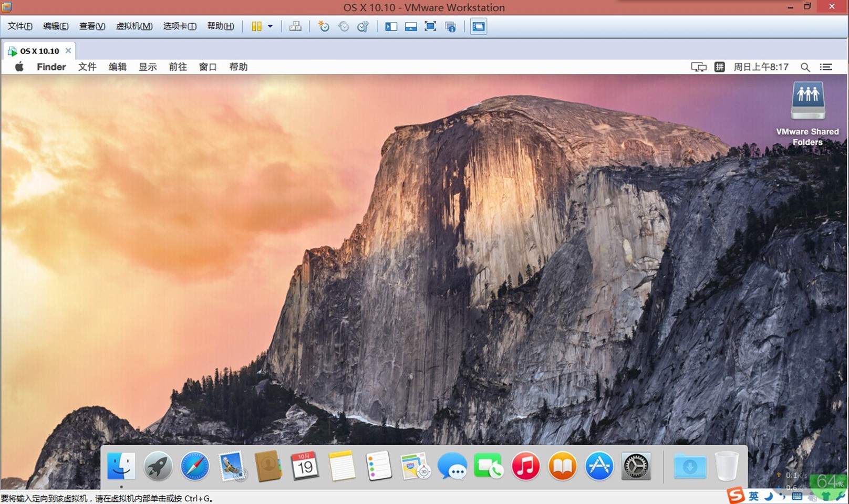Viewport: 849px width, 504px height.
Task: Toggle the Sogou half-moon width mode
Action: tap(769, 496)
